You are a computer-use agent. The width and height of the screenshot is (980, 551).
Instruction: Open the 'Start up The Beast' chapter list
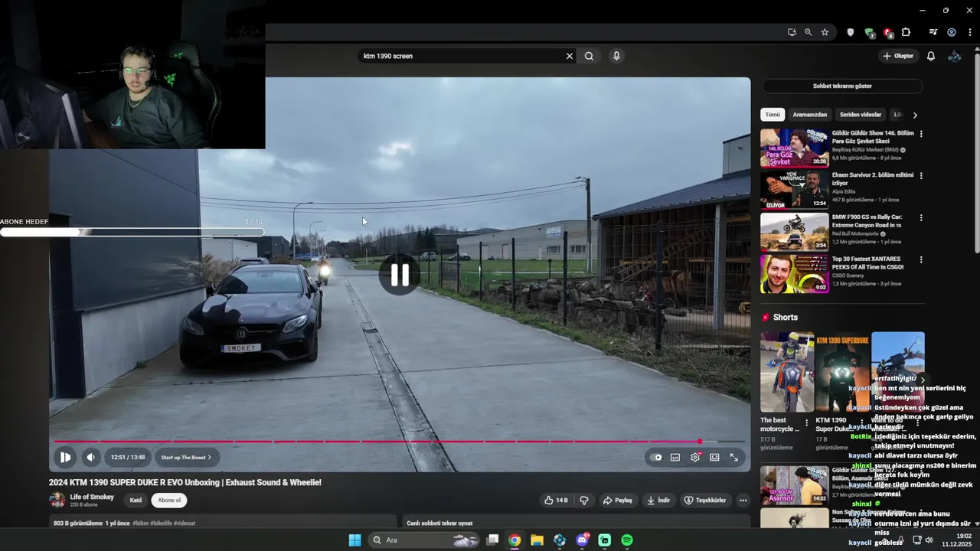click(x=186, y=457)
